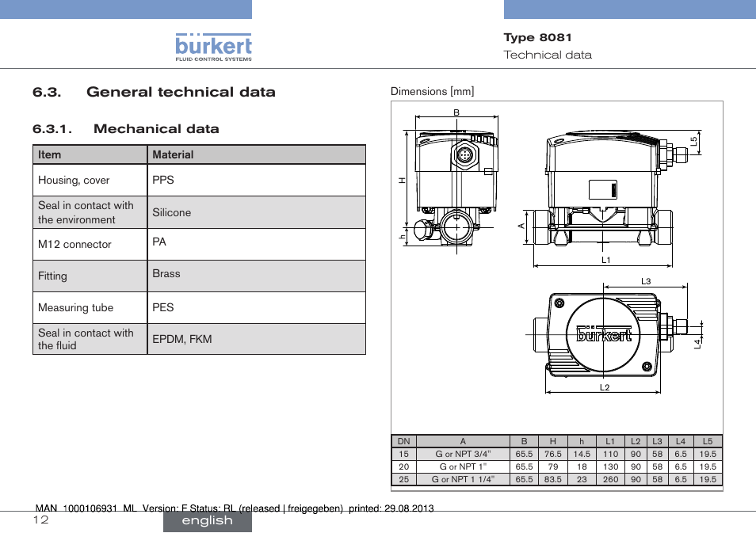The image size is (756, 533).
Task: Select the 'Brass' material cell
Action: (x=257, y=276)
